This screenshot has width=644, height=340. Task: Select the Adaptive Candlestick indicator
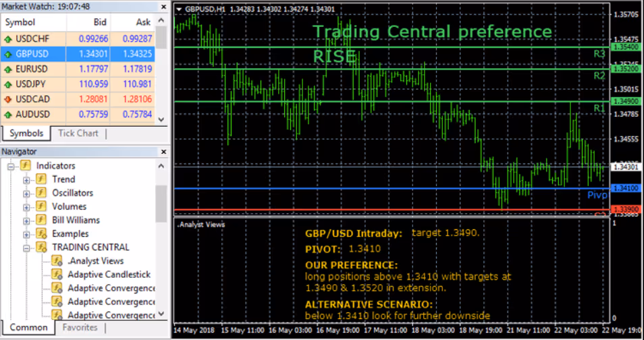click(x=109, y=275)
